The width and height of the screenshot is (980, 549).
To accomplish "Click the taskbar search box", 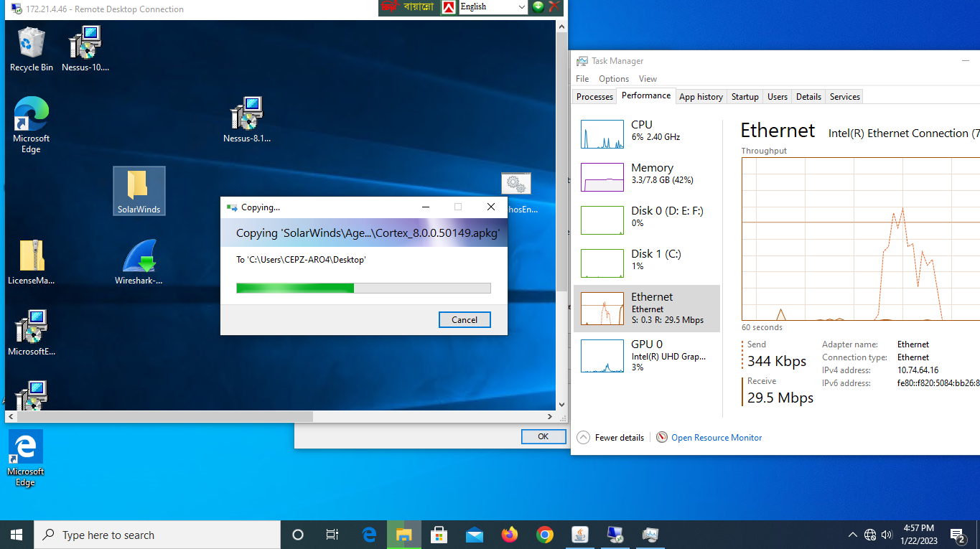I will (x=157, y=535).
